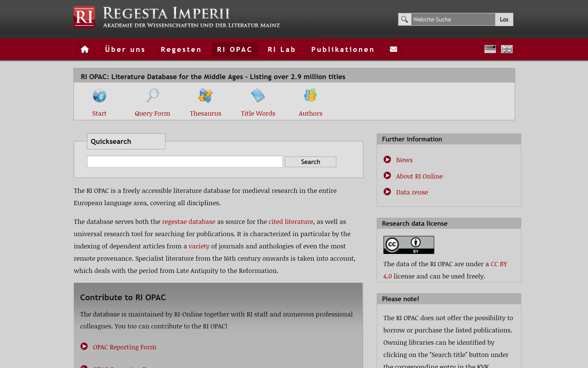Switch language via German flag icon
The width and height of the screenshot is (588, 368).
tap(490, 49)
